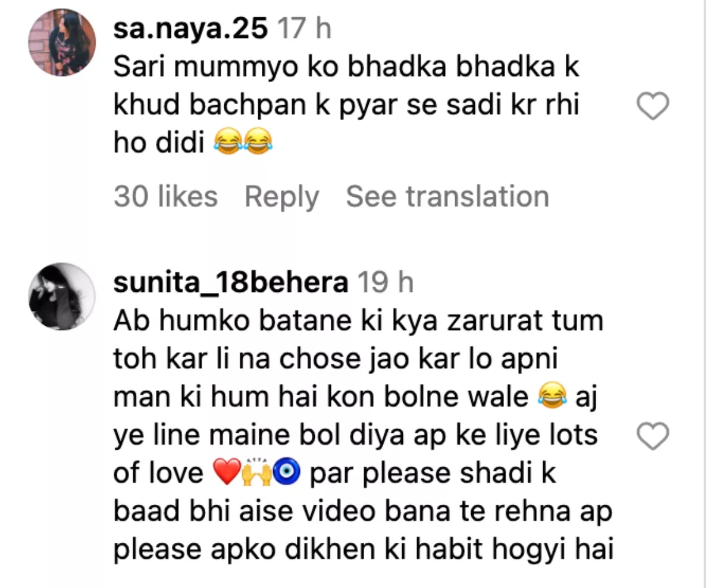Image resolution: width=714 pixels, height=588 pixels.
Task: Show translation of sa.naya.25's comment
Action: click(x=447, y=196)
